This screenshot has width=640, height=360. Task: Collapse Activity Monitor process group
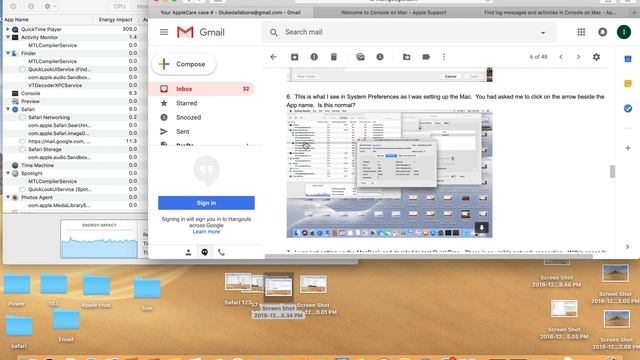8,37
